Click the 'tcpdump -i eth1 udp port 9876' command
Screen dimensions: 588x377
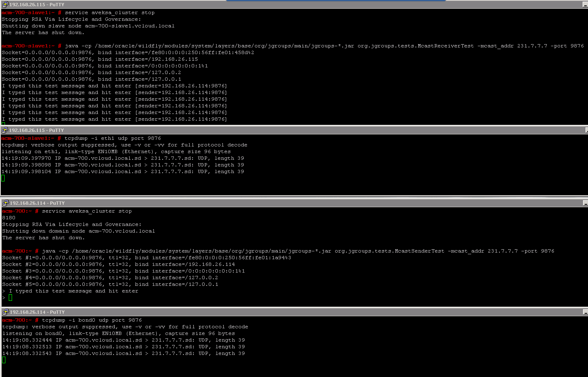(112, 138)
